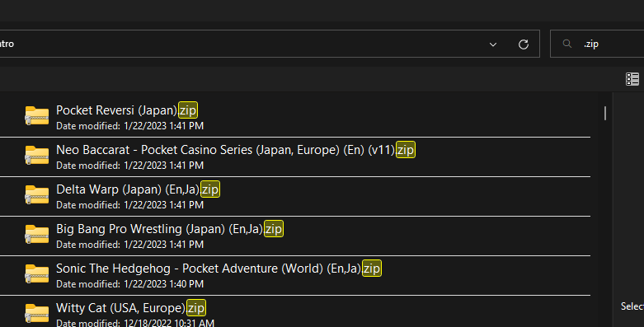Screen dimensions: 644x327
Task: Select Delta Warp (Japan) (En,Ja).zip name
Action: click(138, 189)
